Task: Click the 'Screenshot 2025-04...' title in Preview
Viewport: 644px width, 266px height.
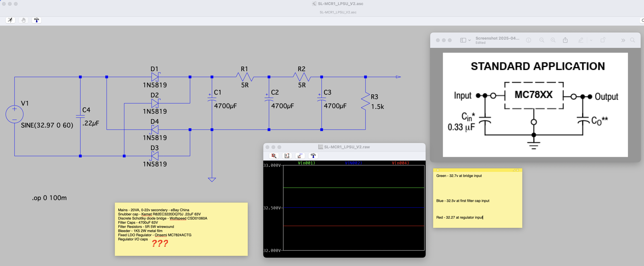Action: [x=497, y=38]
